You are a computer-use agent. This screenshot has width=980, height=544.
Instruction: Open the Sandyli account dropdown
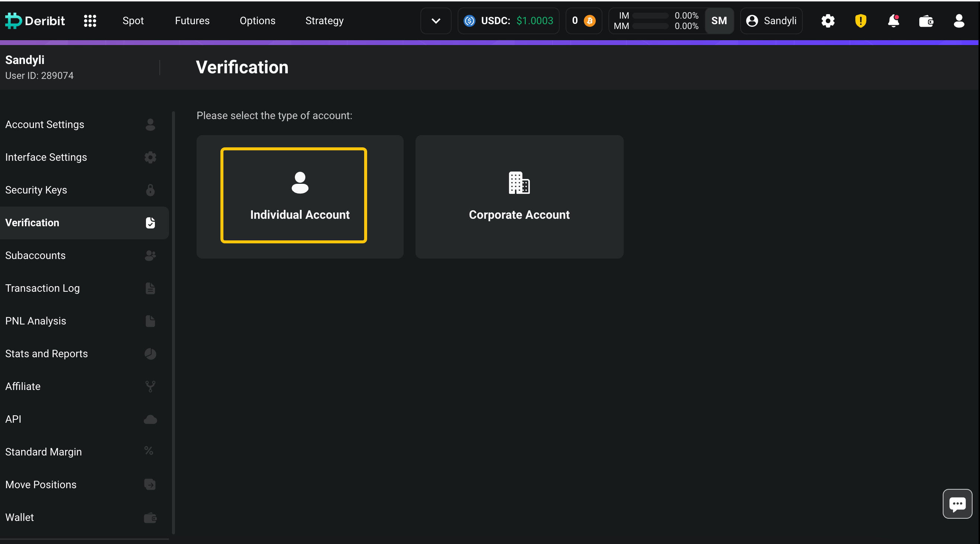pyautogui.click(x=771, y=20)
